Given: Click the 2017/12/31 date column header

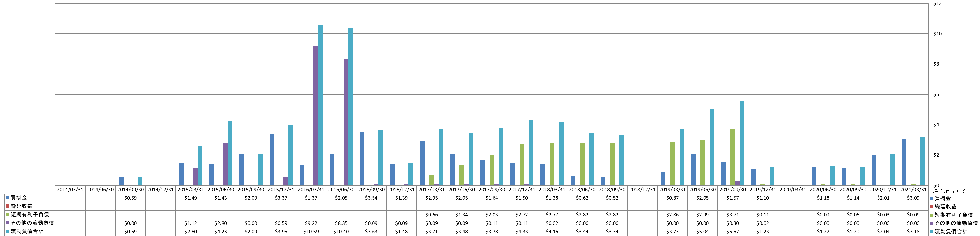Looking at the screenshot, I should coord(522,190).
